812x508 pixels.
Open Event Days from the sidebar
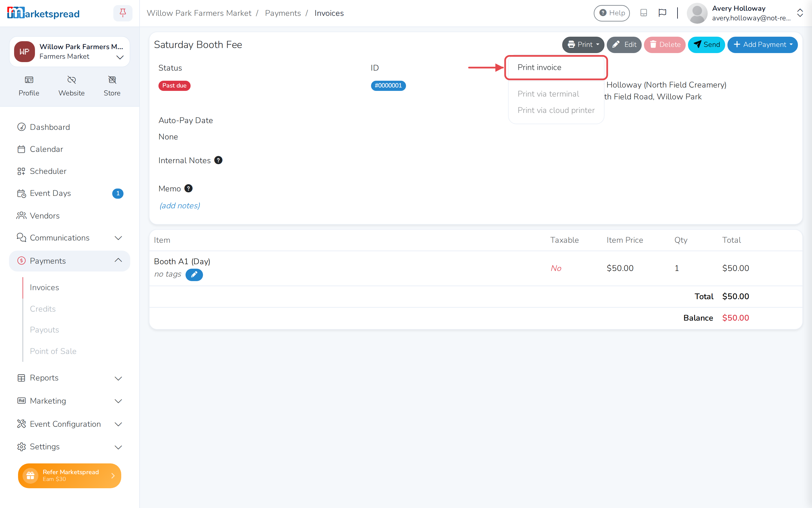pos(69,193)
